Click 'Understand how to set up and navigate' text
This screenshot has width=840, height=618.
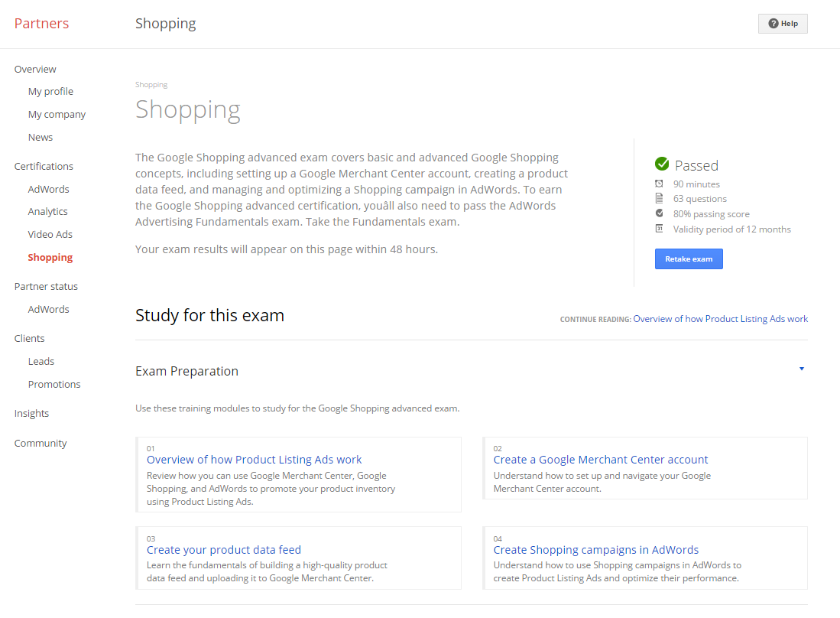(602, 483)
